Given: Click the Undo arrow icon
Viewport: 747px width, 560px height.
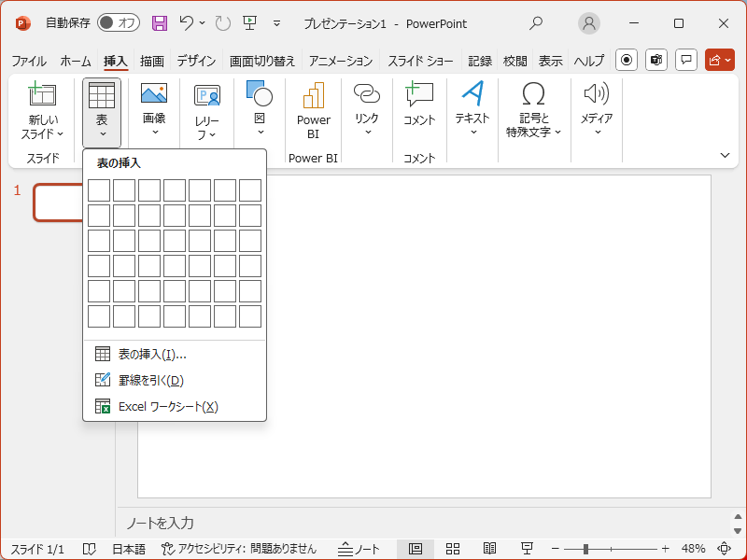Looking at the screenshot, I should [x=187, y=23].
